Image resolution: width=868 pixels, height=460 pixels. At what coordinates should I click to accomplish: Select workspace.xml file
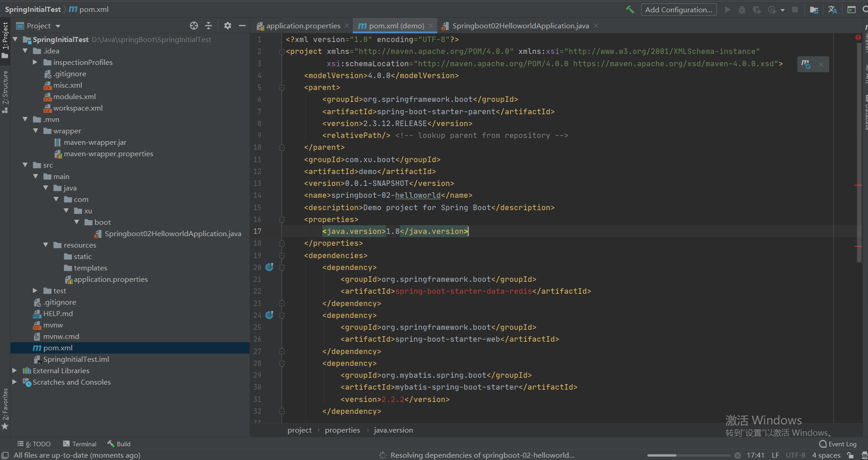73,108
